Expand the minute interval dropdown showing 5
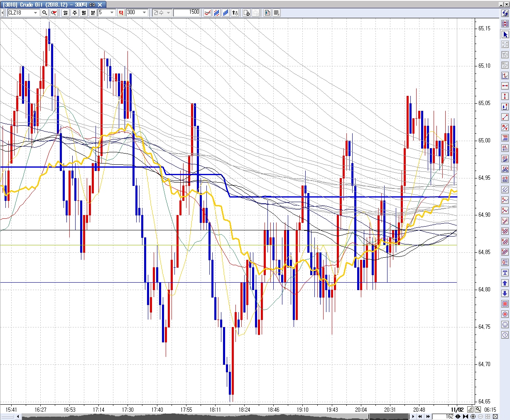The image size is (510, 420). [112, 12]
